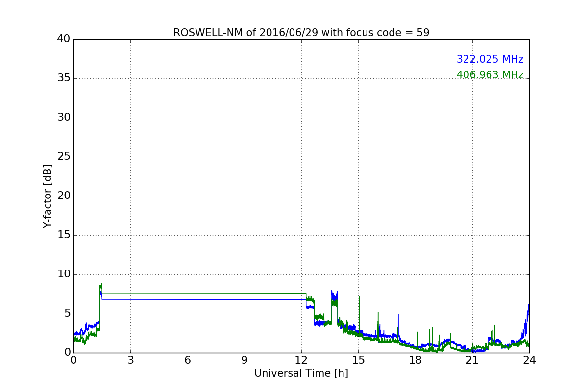Click x-axis tick label 3
The width and height of the screenshot is (588, 392).
tap(130, 360)
